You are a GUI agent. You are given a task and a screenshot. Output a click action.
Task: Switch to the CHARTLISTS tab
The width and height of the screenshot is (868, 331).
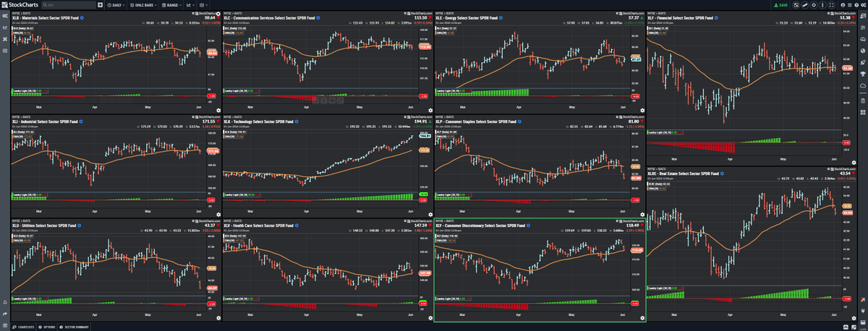[x=23, y=327]
